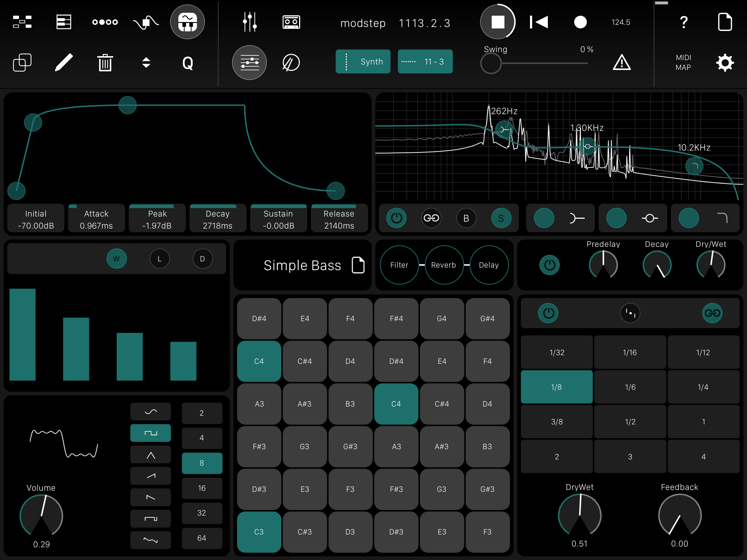Open the step sequencer dots icon

point(105,22)
